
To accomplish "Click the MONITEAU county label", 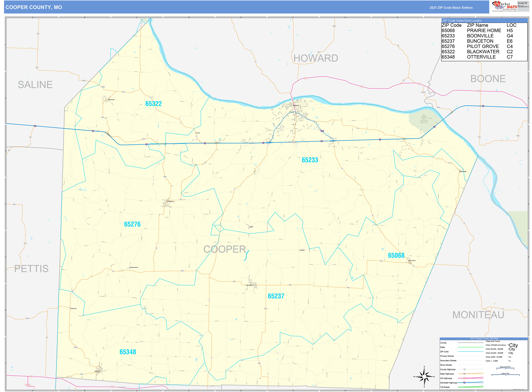I will pyautogui.click(x=478, y=315).
